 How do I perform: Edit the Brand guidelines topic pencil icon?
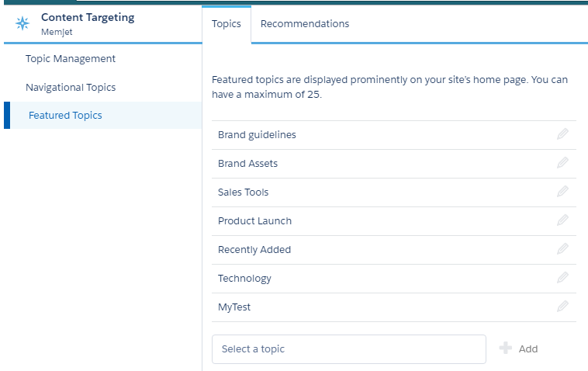click(562, 134)
